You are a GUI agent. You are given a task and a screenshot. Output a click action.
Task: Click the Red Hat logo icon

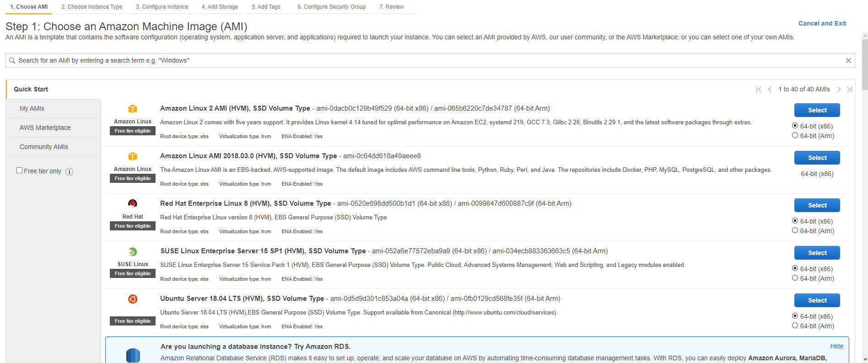coord(133,203)
